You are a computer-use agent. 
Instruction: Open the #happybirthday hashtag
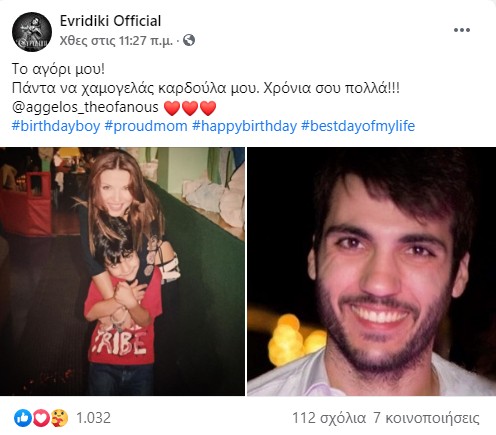click(x=244, y=126)
